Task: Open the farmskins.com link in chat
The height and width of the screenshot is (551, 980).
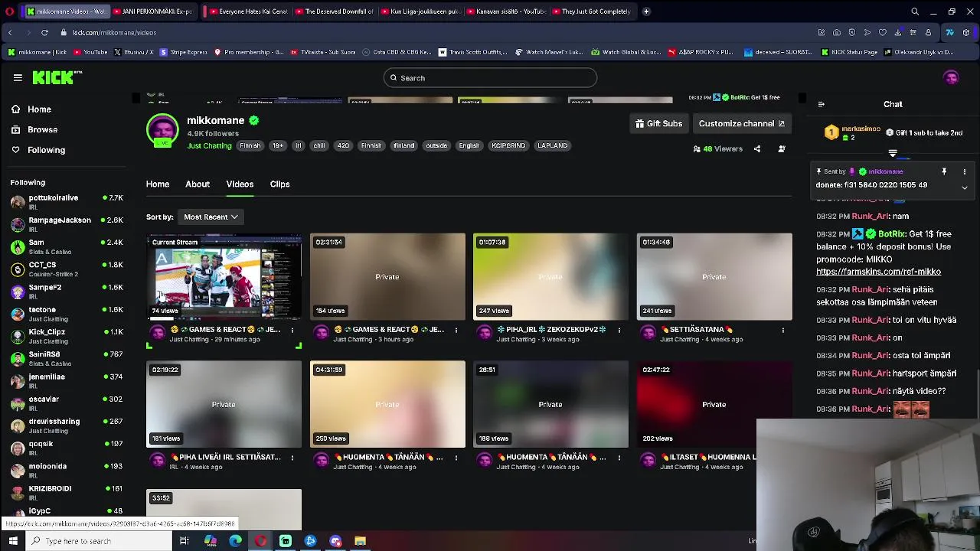Action: pyautogui.click(x=878, y=272)
